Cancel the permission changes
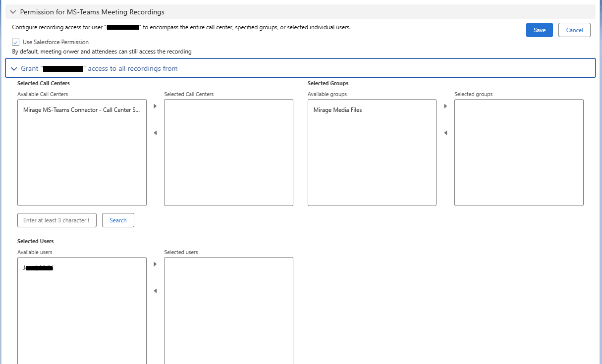 (574, 30)
